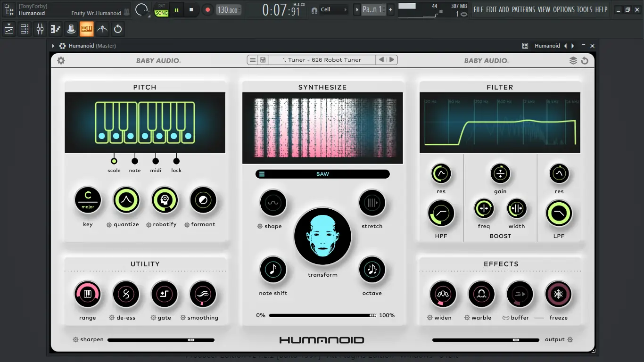
Task: Click the transform 0% to 100% slider
Action: tap(322, 315)
